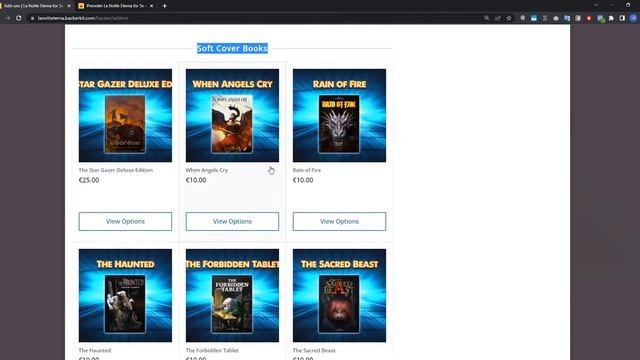Click the highlighted Soft Cover Books heading
Screen dimensions: 640x360
232,48
